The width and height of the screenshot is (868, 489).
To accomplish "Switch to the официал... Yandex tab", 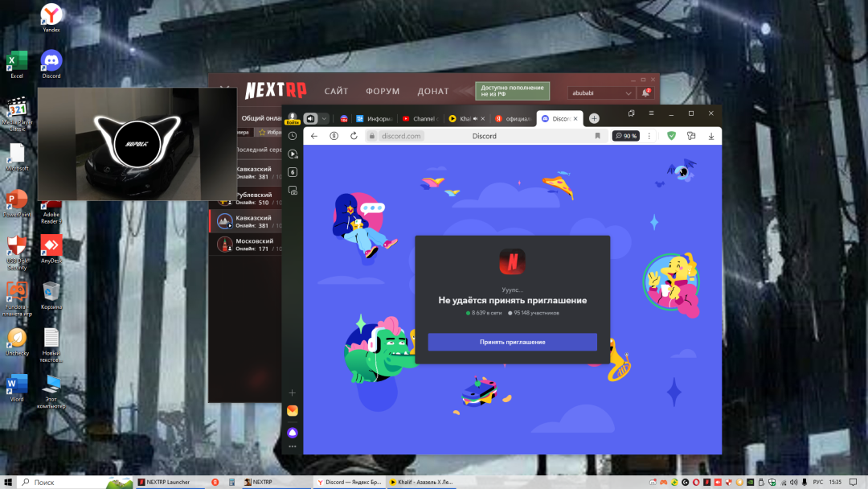I will (x=513, y=118).
